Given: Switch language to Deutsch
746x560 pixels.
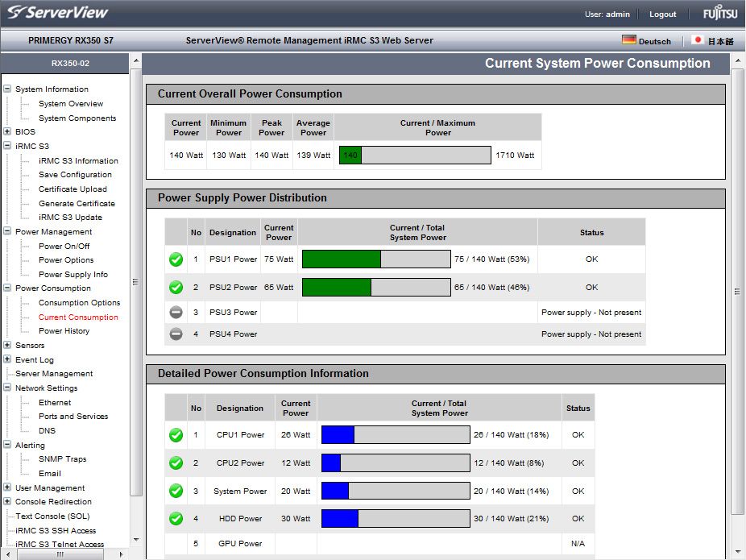Looking at the screenshot, I should 655,41.
